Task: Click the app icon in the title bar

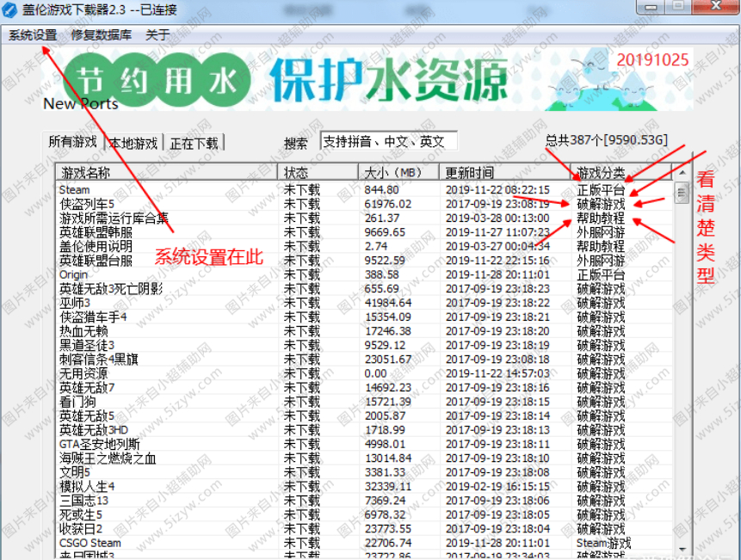Action: [x=10, y=9]
